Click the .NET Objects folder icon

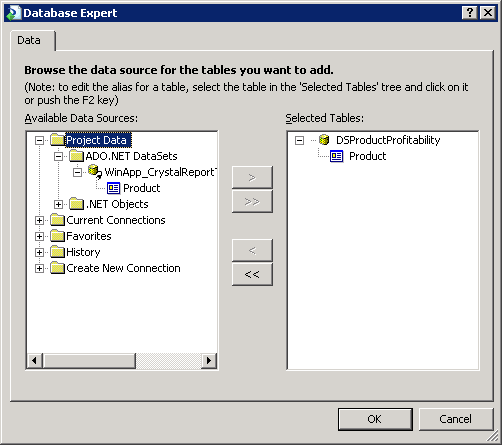(x=76, y=204)
